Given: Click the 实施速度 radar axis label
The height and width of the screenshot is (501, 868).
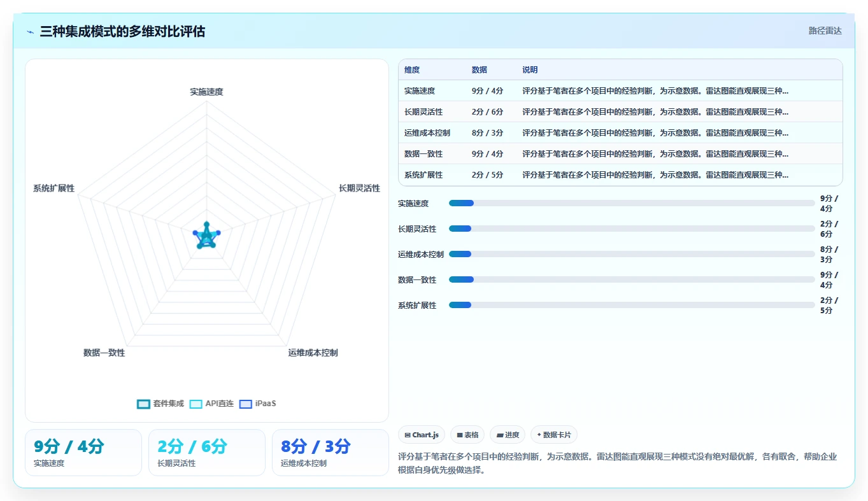Looking at the screenshot, I should tap(206, 92).
